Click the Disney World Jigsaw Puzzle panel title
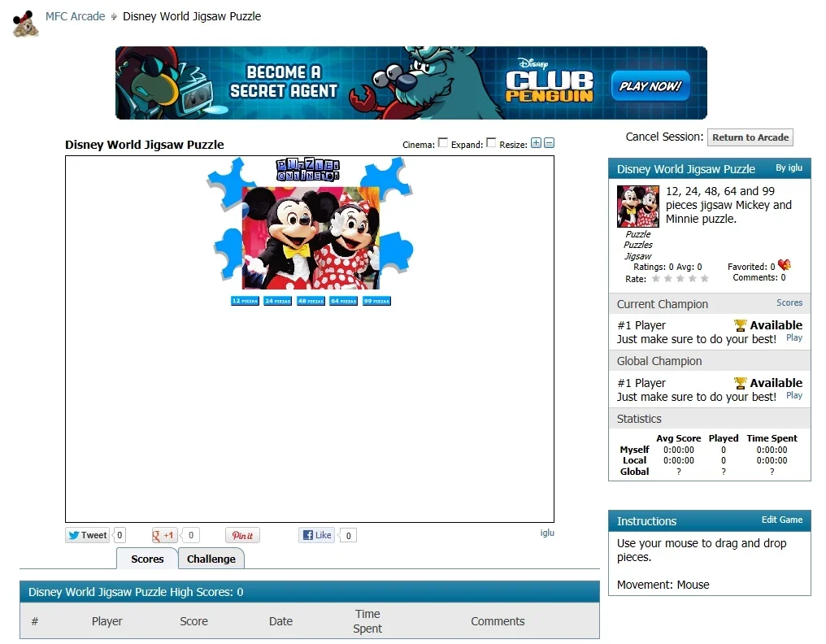Viewport: 826px width, 644px height. [686, 169]
